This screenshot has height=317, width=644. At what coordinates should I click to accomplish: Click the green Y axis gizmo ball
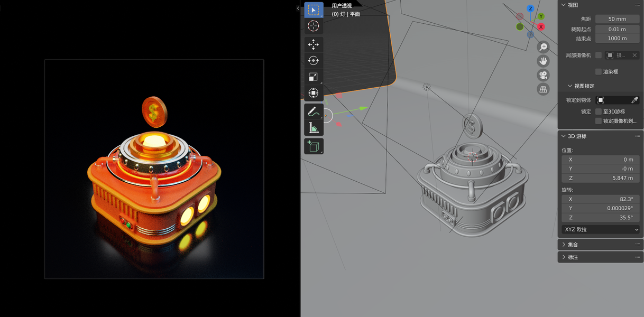click(541, 16)
